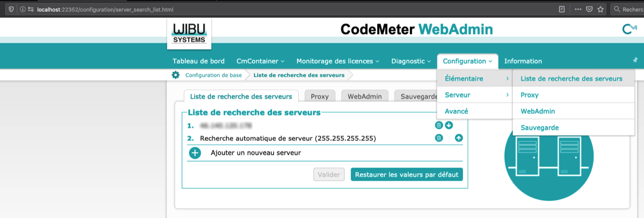Expand the CmContainer dropdown menu

coord(260,61)
